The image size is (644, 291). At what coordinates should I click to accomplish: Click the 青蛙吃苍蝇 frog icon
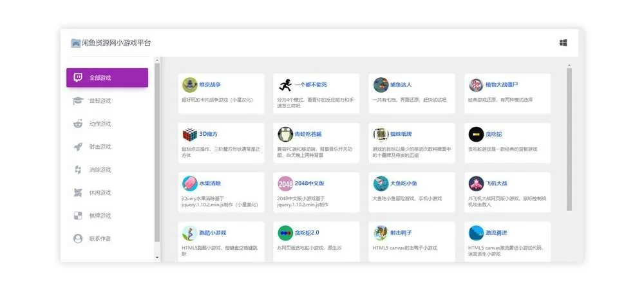[x=285, y=135]
